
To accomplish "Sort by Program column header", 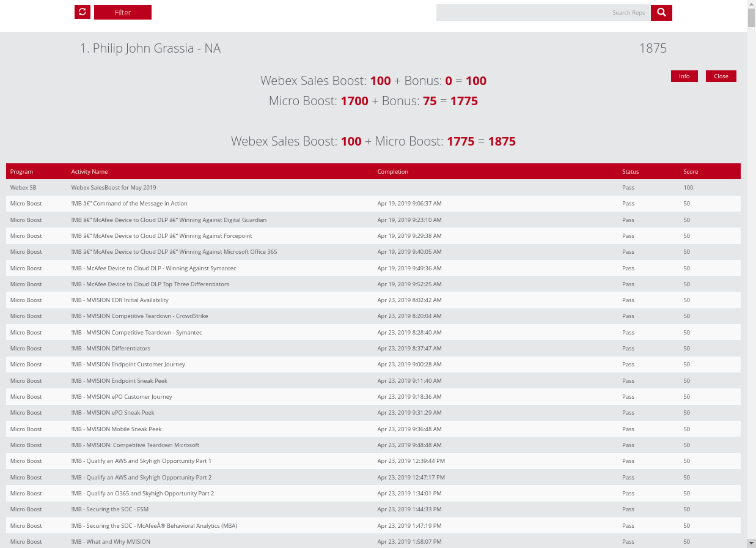I will [22, 172].
